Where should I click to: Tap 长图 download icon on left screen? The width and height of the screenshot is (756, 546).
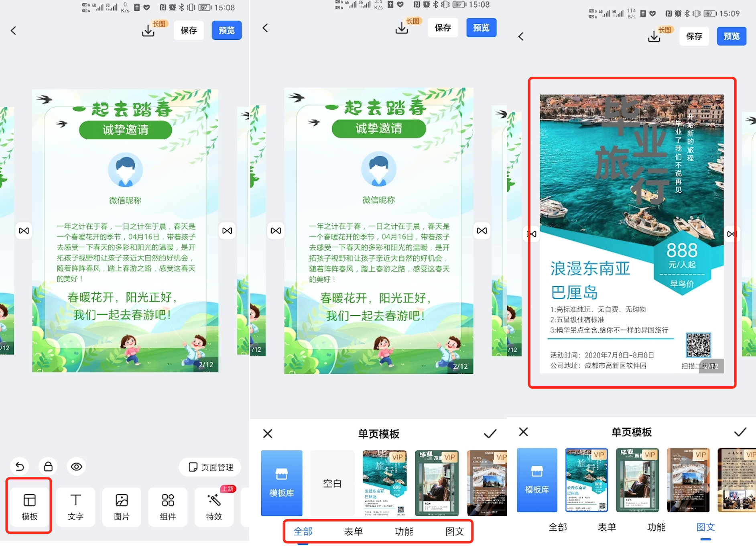pos(148,31)
